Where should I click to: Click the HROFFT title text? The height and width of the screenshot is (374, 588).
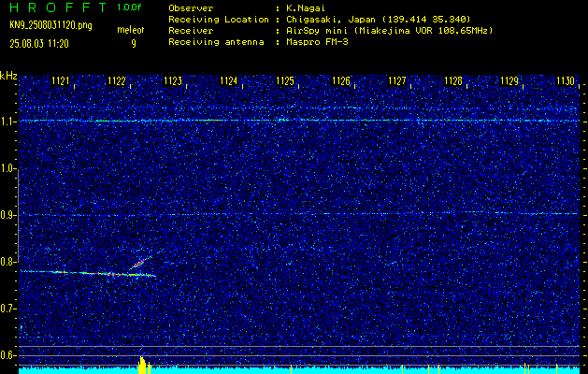pyautogui.click(x=59, y=7)
